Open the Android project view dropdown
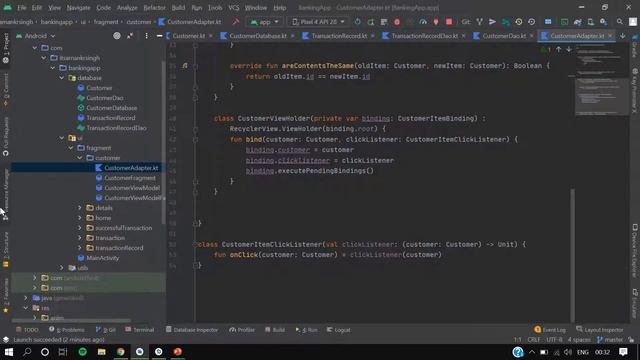 click(x=35, y=36)
